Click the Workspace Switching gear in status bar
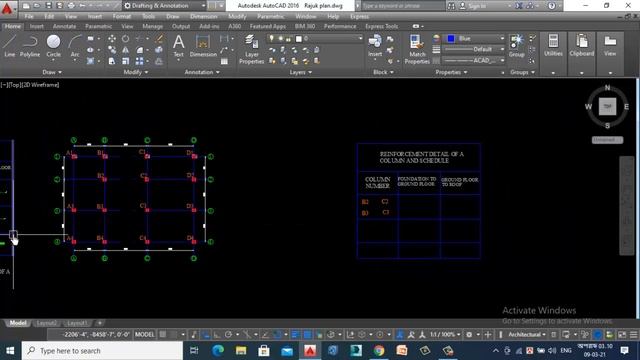Image resolution: width=640 pixels, height=360 pixels. (469, 335)
